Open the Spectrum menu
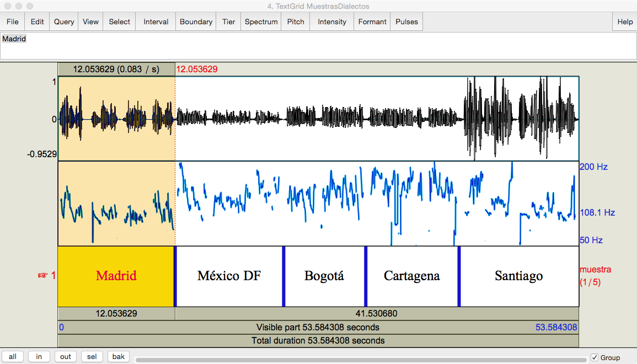This screenshot has width=637, height=364. coord(261,22)
